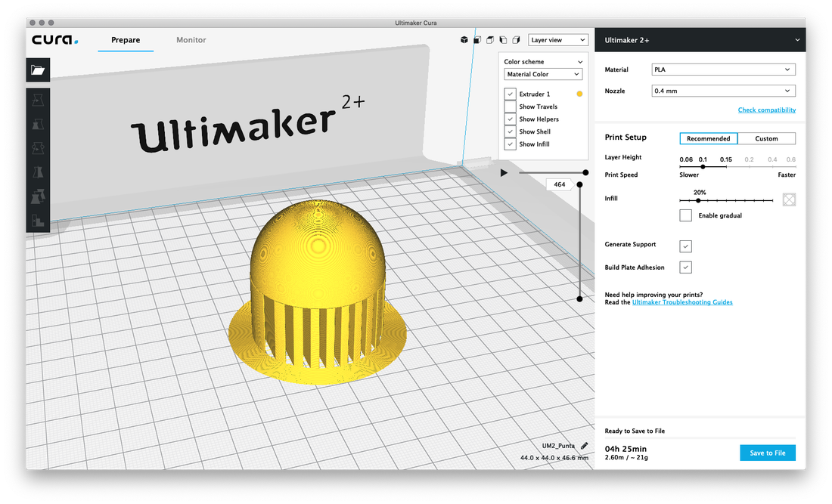Open the Layer view mode dropdown
Viewport: 832px width, 504px height.
pyautogui.click(x=558, y=40)
